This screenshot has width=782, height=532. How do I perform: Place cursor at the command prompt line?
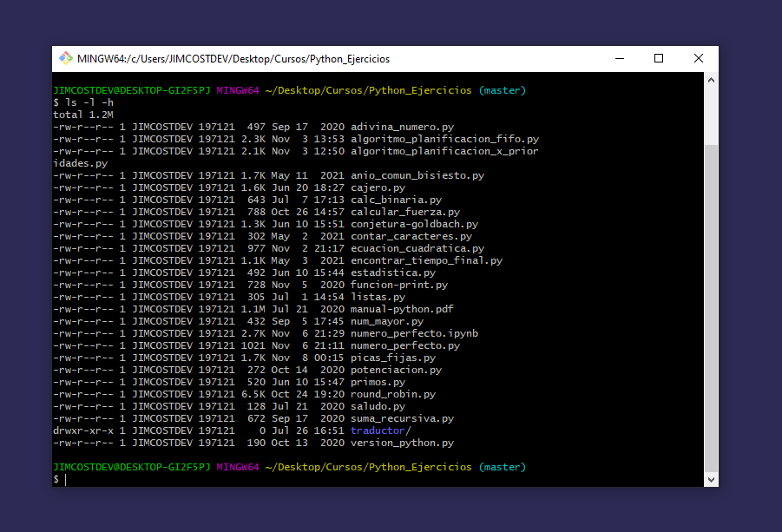[x=69, y=478]
